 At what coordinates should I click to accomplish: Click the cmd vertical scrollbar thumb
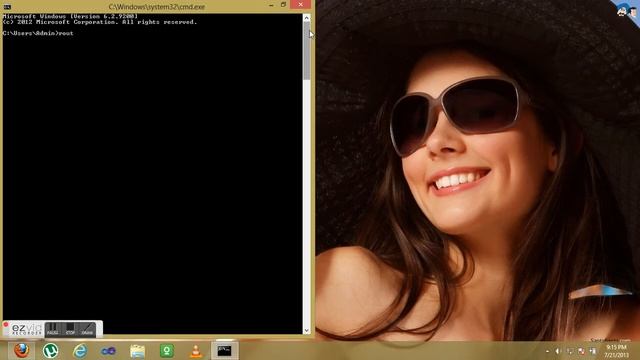point(307,51)
